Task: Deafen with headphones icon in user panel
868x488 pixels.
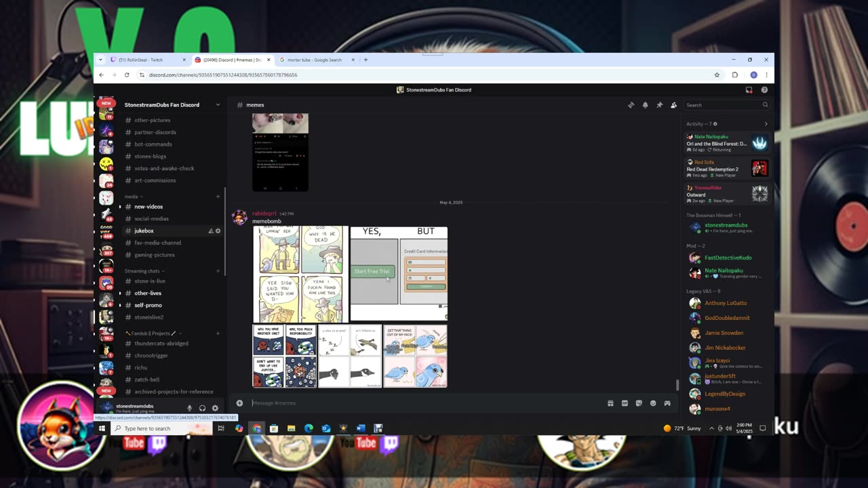Action: (202, 408)
